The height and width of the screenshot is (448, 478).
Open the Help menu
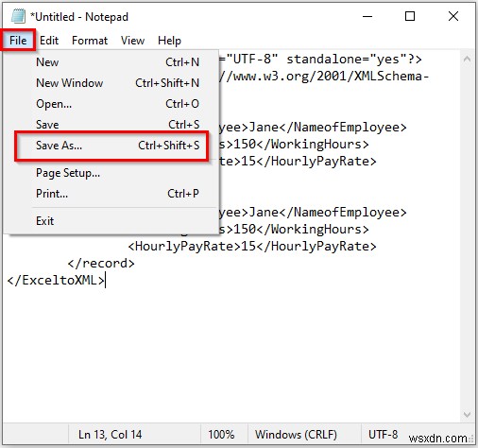[169, 41]
